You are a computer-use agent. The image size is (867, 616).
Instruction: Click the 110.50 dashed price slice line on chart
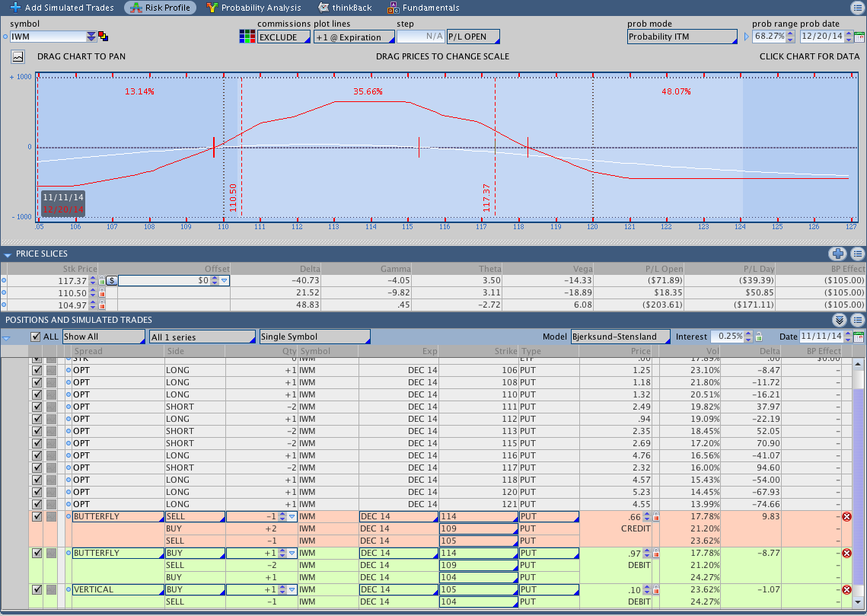241,146
